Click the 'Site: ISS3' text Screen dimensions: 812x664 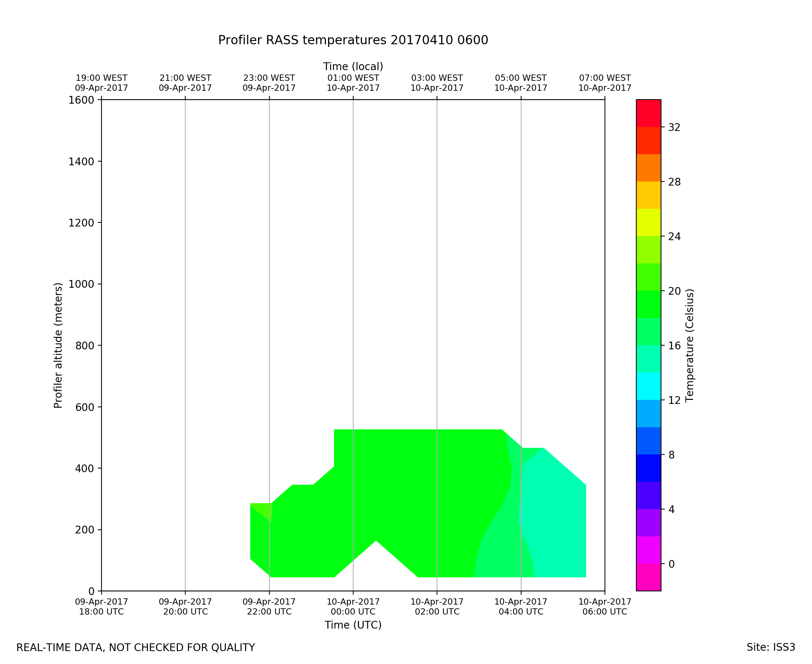click(x=771, y=647)
